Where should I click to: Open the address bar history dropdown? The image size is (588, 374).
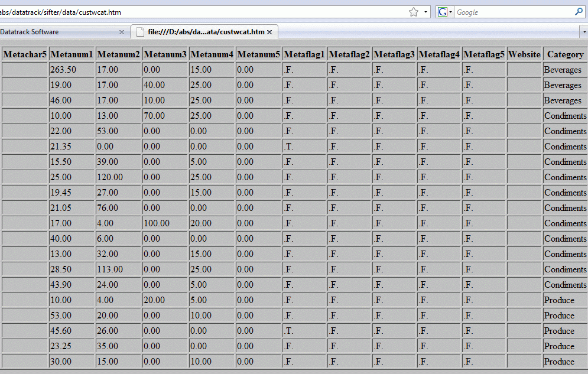click(426, 12)
